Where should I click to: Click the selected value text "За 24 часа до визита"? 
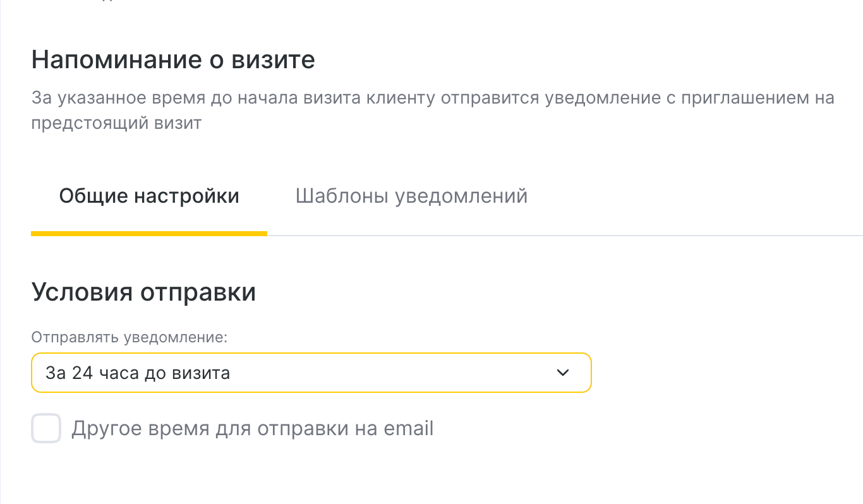point(138,373)
